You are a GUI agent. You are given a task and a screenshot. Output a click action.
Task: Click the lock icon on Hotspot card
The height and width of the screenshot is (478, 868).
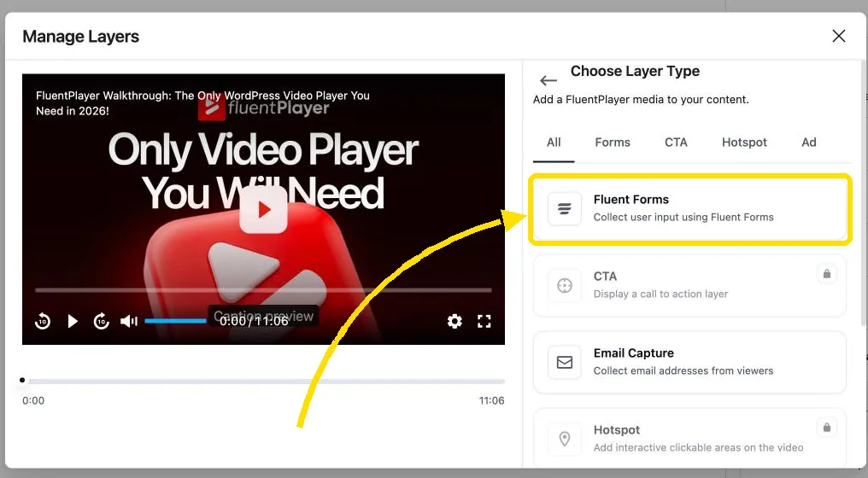tap(826, 428)
